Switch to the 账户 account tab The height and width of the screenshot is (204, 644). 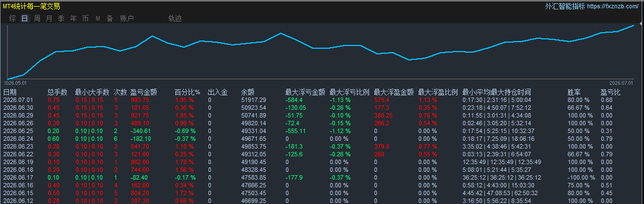coord(127,18)
